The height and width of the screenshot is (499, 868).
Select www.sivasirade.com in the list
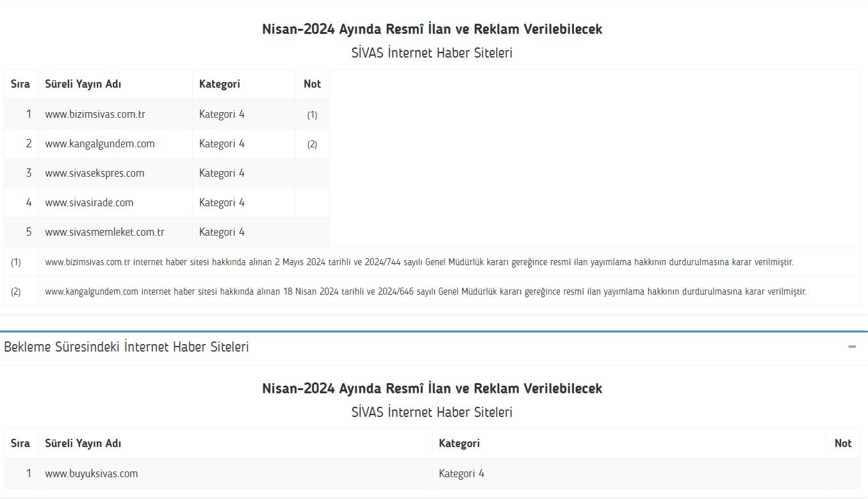[x=89, y=202]
